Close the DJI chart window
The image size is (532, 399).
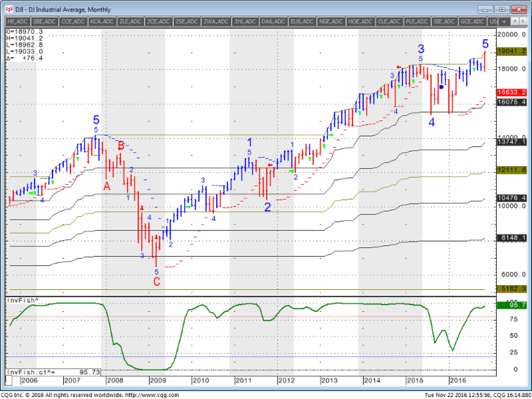pyautogui.click(x=519, y=9)
